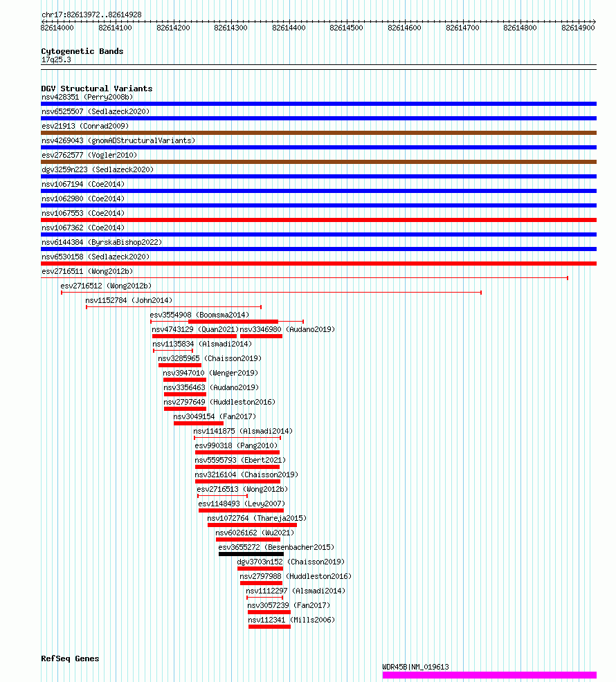Click the nsv1152784 (John2014) label
Image resolution: width=616 pixels, height=682 pixels.
point(129,300)
